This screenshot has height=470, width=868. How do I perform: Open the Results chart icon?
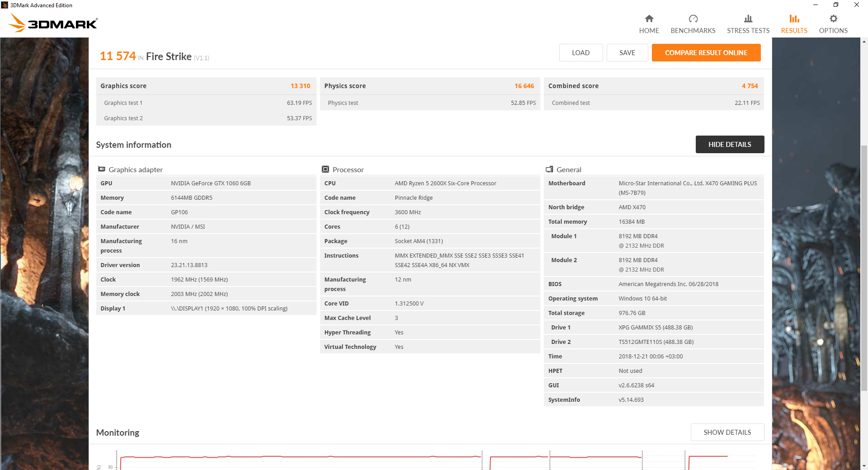[794, 19]
